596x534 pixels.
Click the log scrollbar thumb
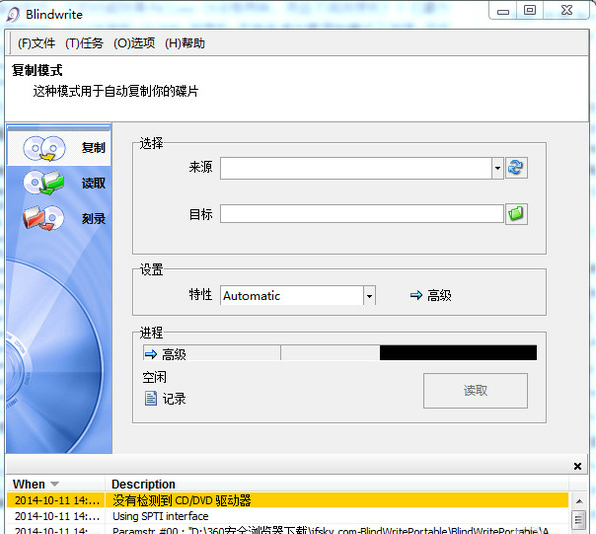coord(578,519)
